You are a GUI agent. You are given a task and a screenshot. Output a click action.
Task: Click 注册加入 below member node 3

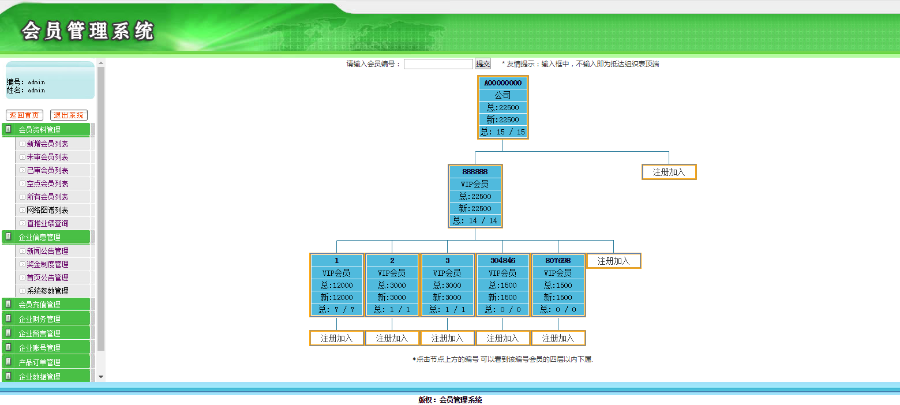pos(448,338)
